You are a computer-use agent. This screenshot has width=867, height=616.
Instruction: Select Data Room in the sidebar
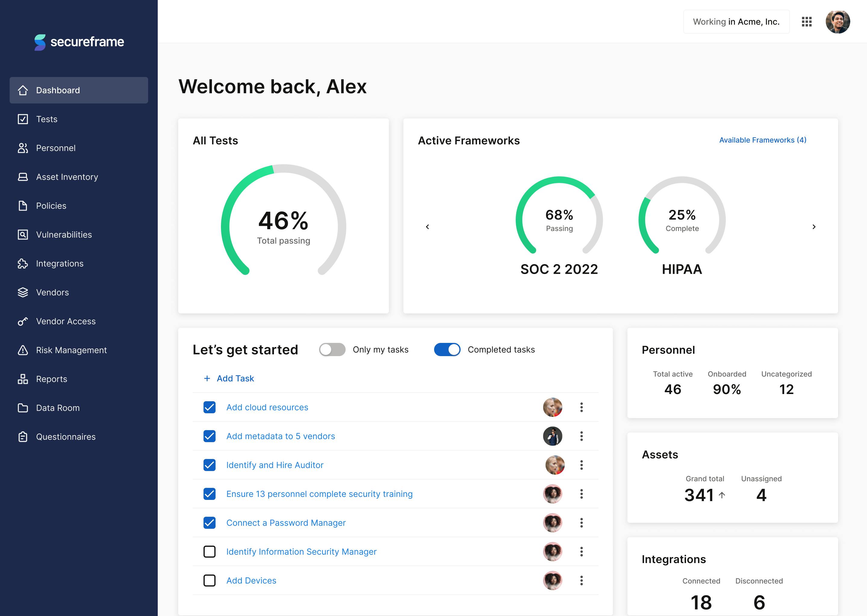click(58, 408)
